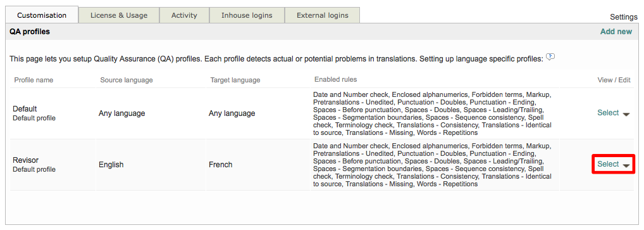Click the Add new link

point(616,32)
